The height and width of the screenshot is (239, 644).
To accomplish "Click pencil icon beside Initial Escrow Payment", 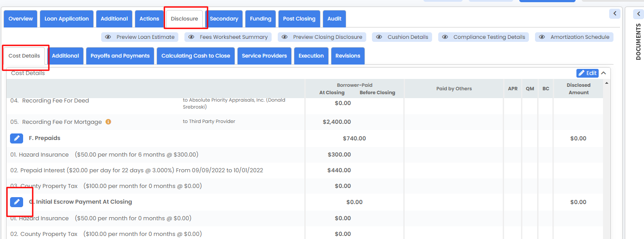I will (x=17, y=202).
